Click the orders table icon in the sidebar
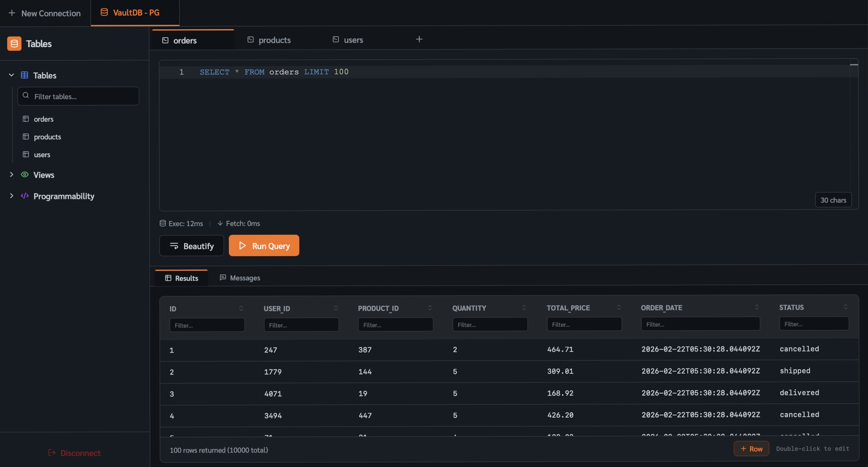The image size is (868, 467). pyautogui.click(x=26, y=119)
